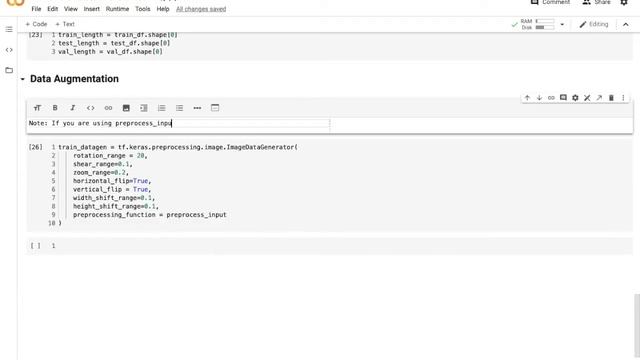Close the markdown editor via X icon

pos(587,98)
